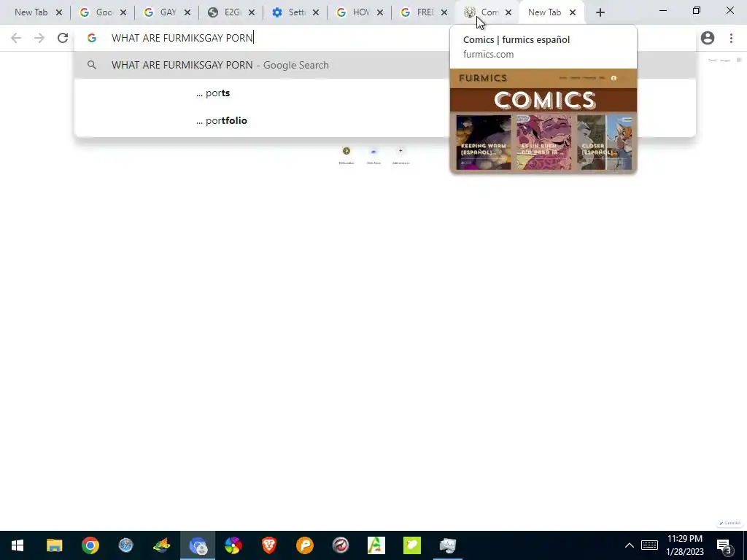The height and width of the screenshot is (560, 747).
Task: Open the touch keyboard from the tray
Action: click(x=649, y=545)
